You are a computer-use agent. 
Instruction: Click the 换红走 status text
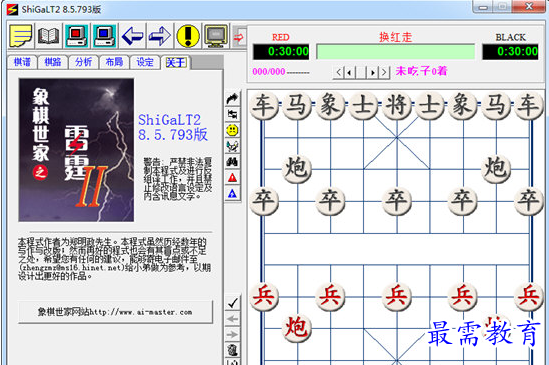click(396, 37)
